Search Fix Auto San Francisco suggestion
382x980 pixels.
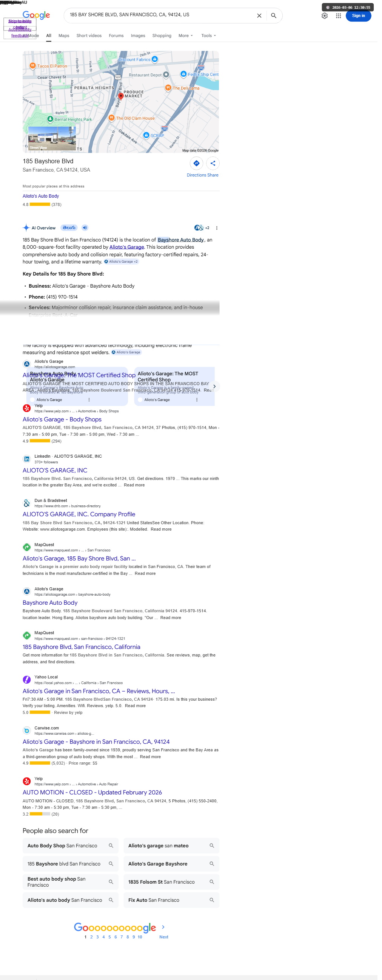pyautogui.click(x=171, y=900)
